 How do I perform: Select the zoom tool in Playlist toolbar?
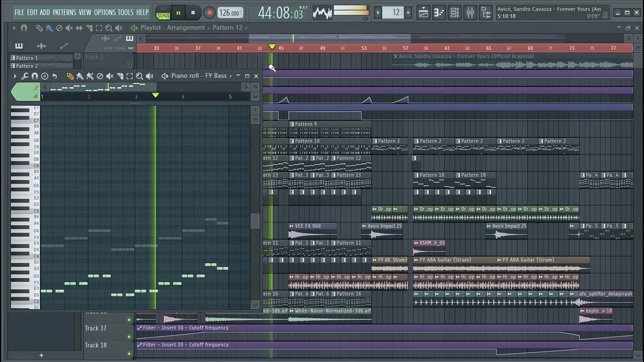(x=109, y=28)
